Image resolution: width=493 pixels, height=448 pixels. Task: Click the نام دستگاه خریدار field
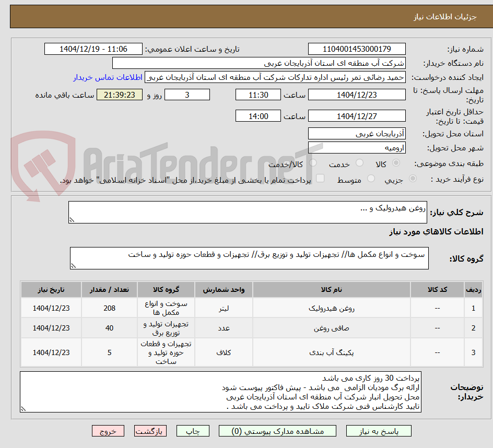(259, 63)
